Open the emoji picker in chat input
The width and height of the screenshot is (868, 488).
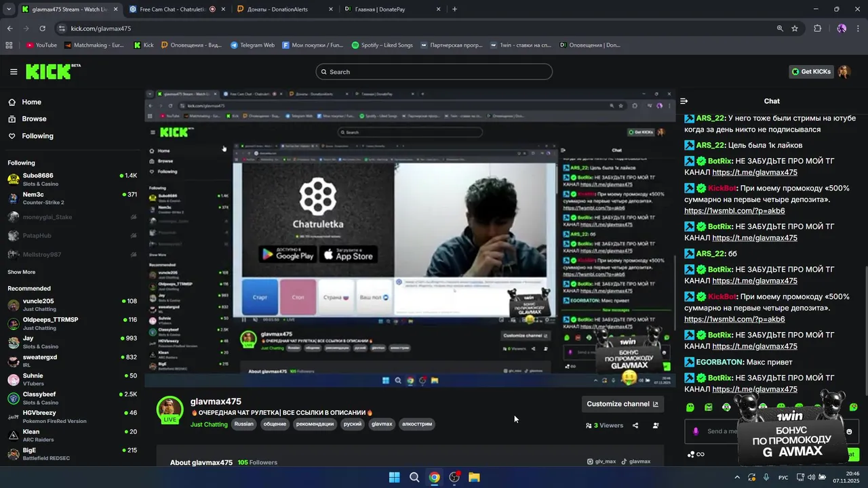pos(849,432)
